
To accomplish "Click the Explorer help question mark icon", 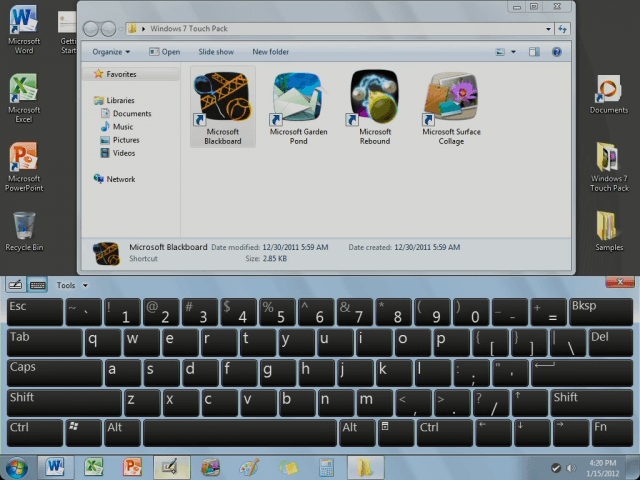I will (x=556, y=52).
